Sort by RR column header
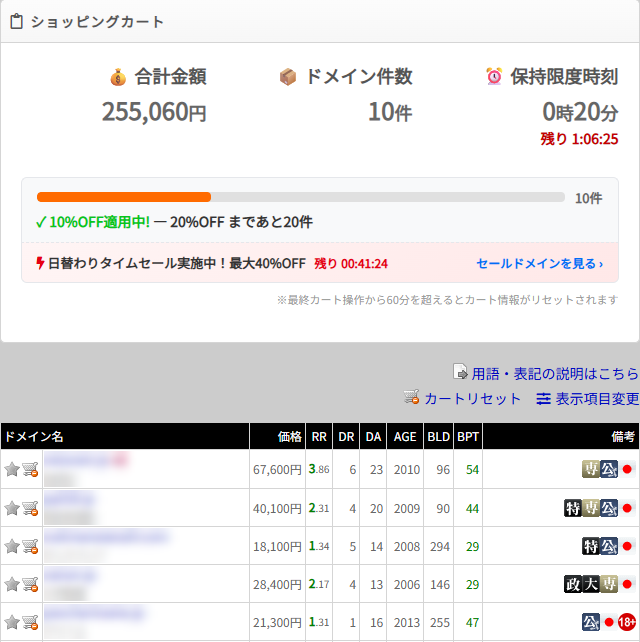 pyautogui.click(x=319, y=436)
